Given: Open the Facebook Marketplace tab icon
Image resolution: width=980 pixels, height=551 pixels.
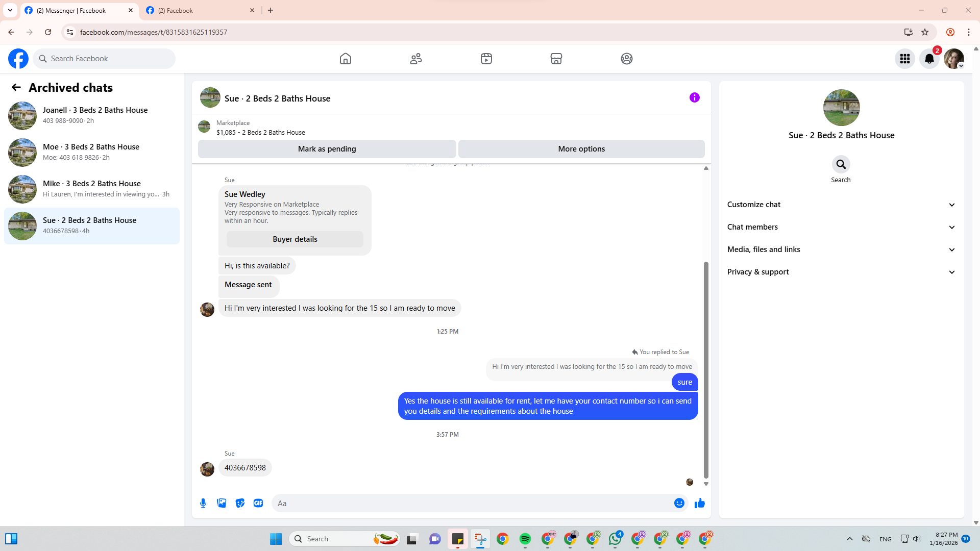Looking at the screenshot, I should (x=556, y=59).
